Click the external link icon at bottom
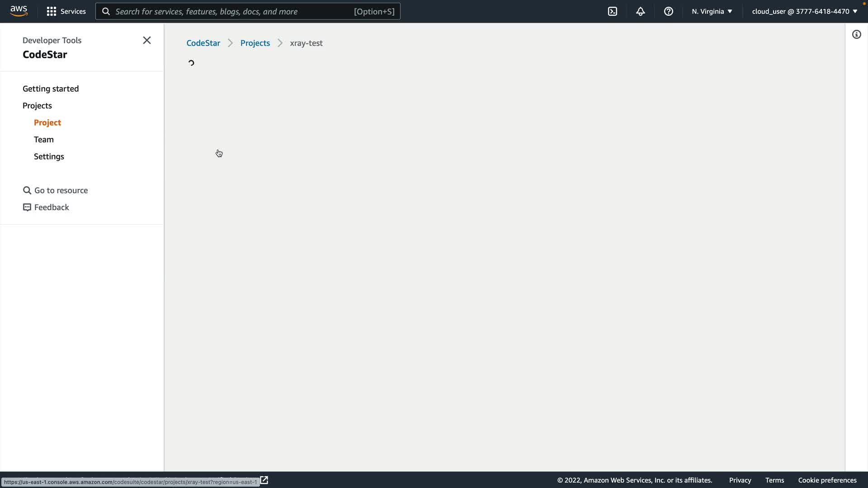 [264, 480]
